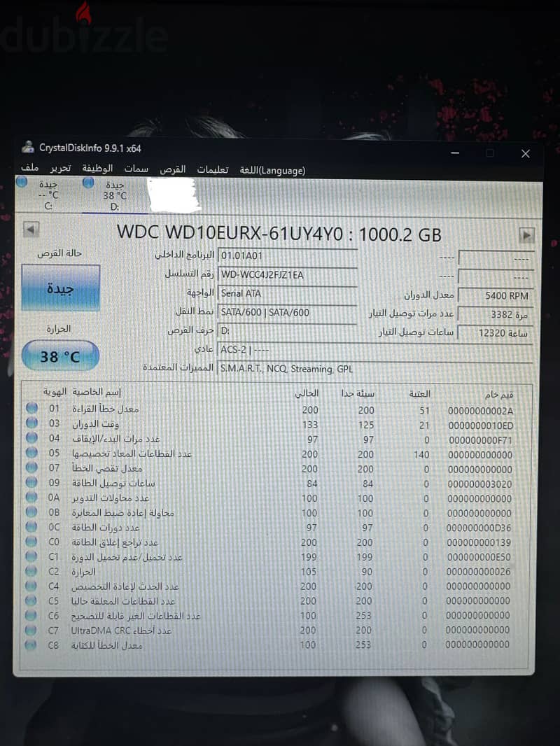
Task: Click the العتبة (Threshold) column header
Action: [x=419, y=394]
